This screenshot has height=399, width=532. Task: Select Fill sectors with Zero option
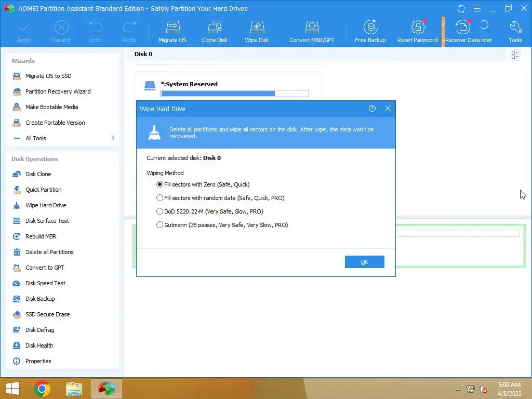click(x=203, y=184)
